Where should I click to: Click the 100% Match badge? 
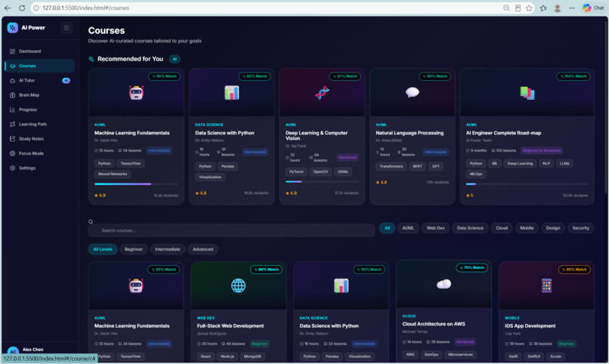pos(573,76)
